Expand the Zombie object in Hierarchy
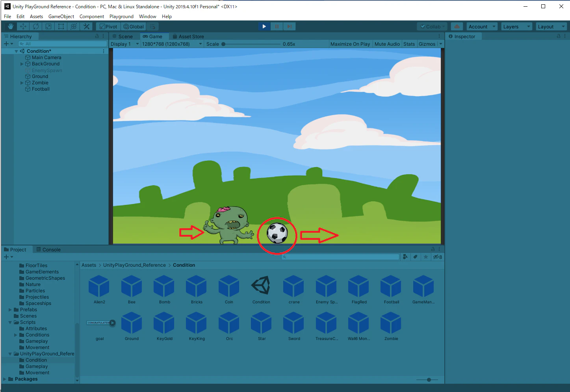The width and height of the screenshot is (570, 392). (22, 83)
